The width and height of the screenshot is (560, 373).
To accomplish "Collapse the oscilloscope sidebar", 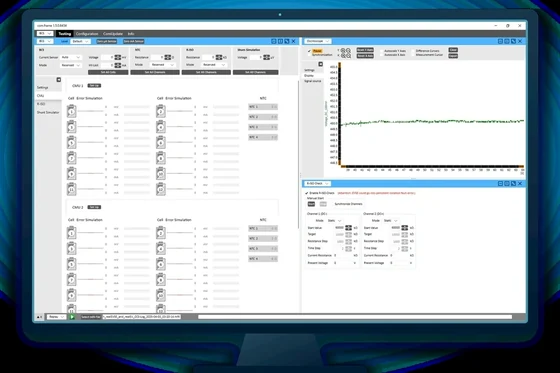I will (x=320, y=64).
